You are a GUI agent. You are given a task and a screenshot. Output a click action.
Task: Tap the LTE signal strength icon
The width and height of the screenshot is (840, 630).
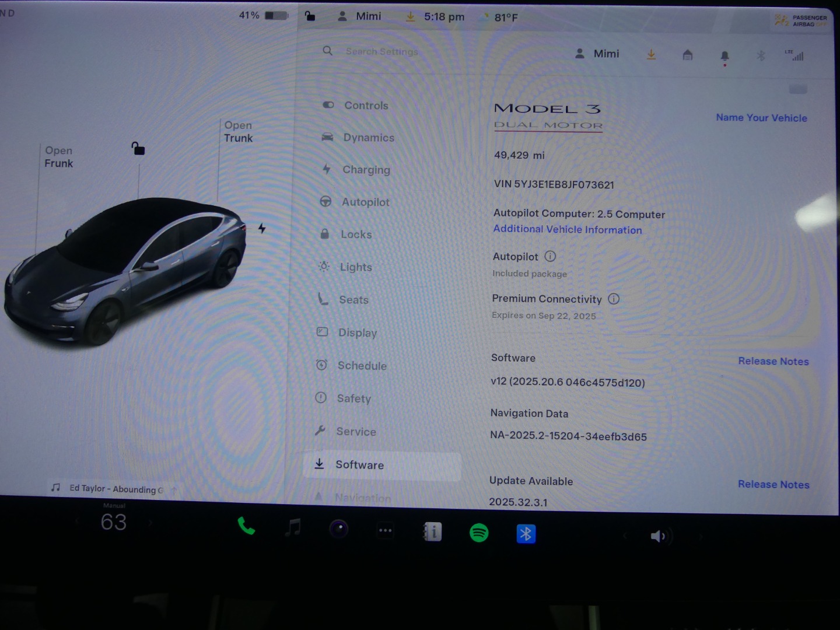(x=795, y=55)
